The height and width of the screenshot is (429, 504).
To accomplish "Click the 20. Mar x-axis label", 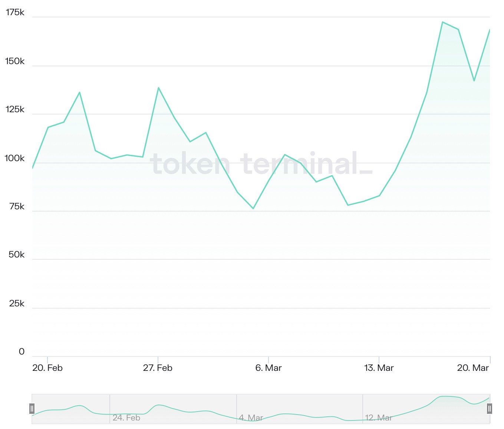I will pyautogui.click(x=473, y=368).
